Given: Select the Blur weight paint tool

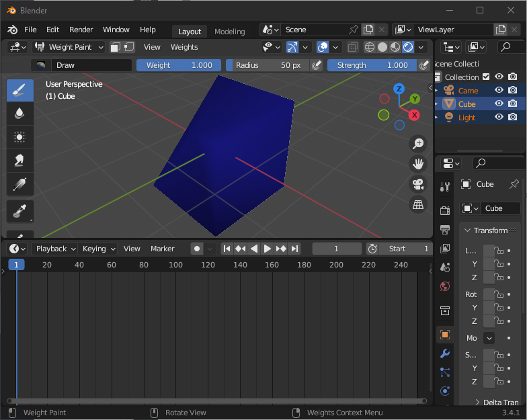Looking at the screenshot, I should click(x=19, y=114).
